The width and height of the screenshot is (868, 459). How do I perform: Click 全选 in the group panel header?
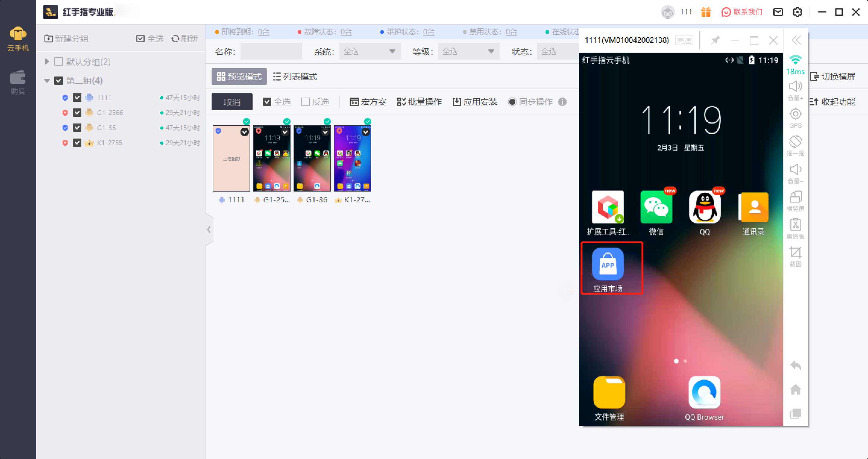[x=150, y=39]
